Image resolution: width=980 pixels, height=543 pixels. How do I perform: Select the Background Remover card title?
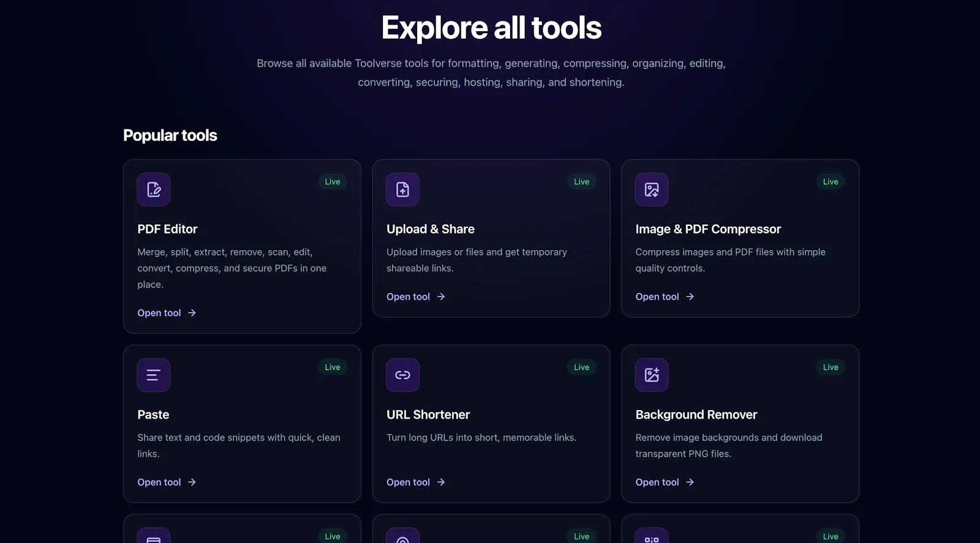tap(696, 415)
